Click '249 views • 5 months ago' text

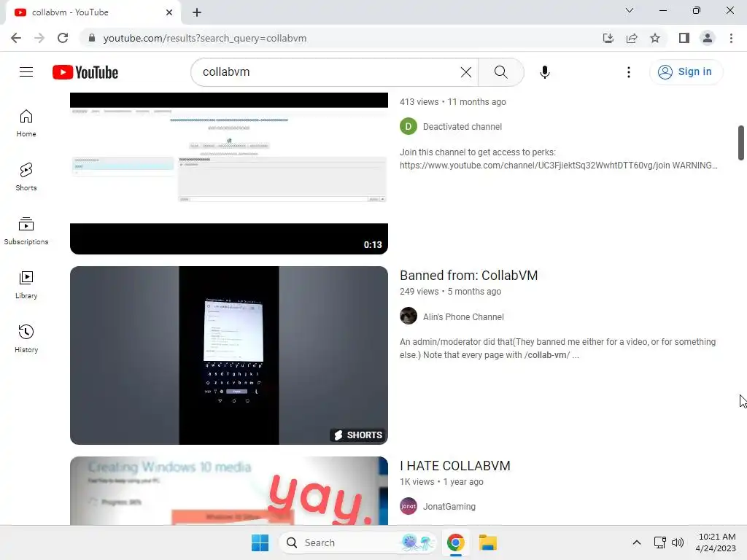click(x=450, y=292)
